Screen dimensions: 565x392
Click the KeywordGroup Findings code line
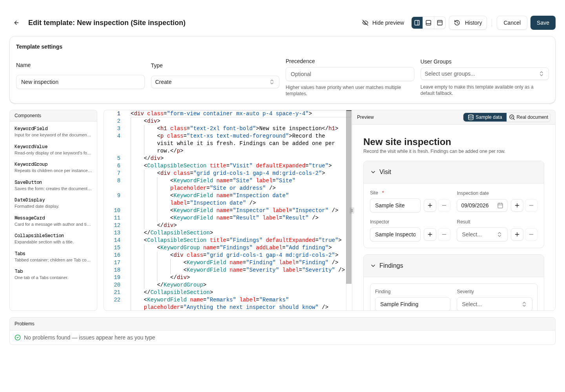coord(244,248)
